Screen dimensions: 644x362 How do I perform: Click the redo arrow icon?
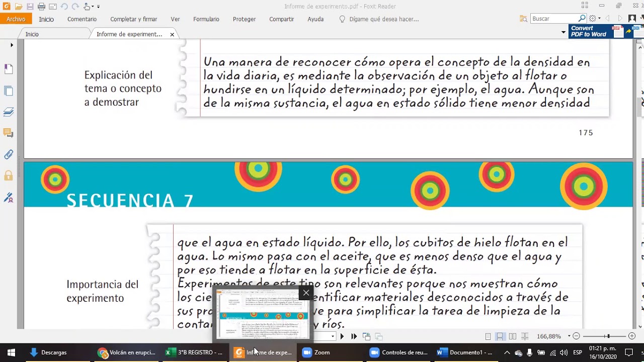[75, 7]
